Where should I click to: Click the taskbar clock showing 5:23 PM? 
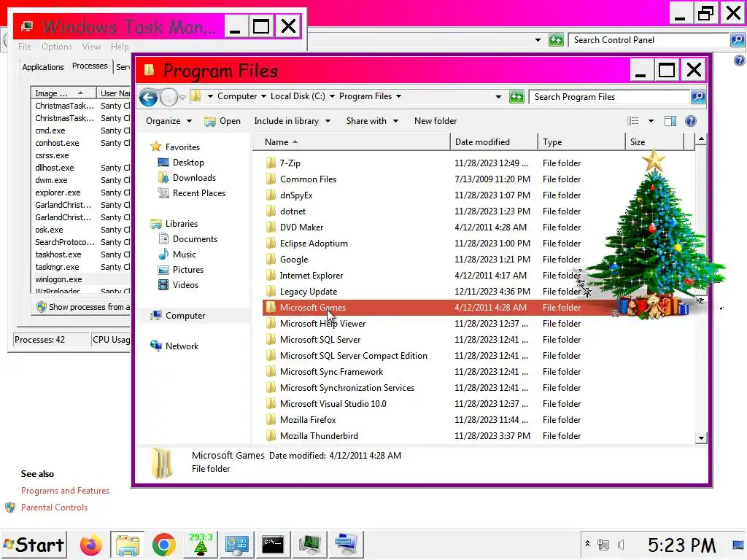click(682, 545)
